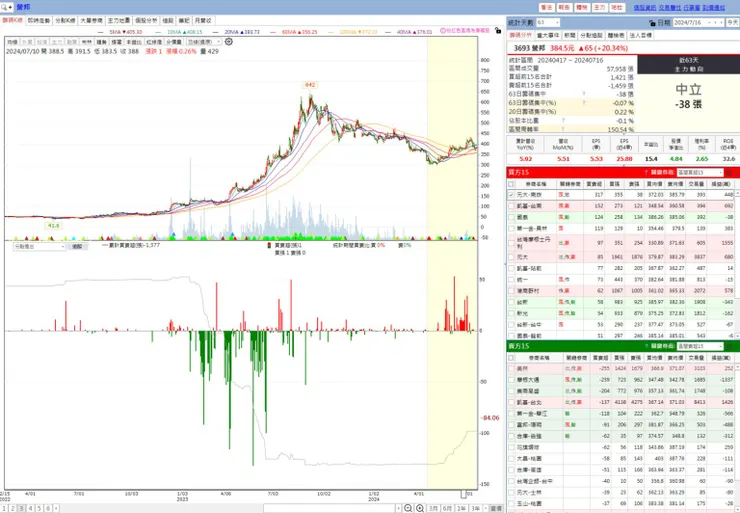Screen dimensions: 740x513
Task: Switch to the 分點K線 tab
Action: [65, 21]
